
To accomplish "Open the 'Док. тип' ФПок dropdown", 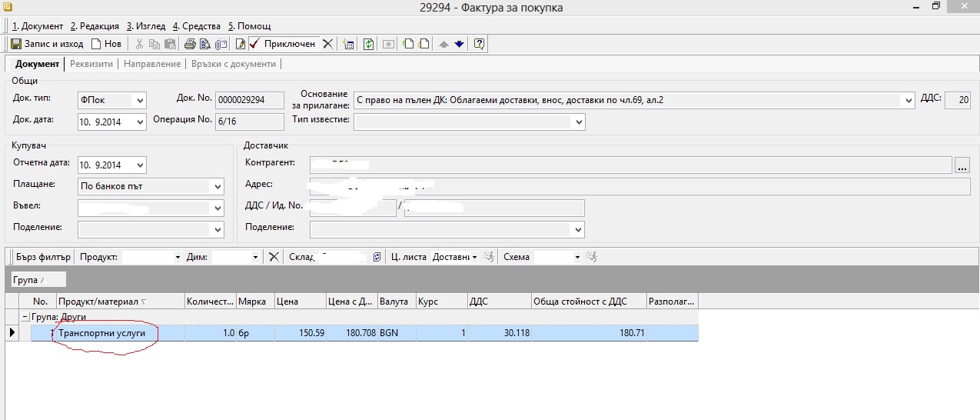I will pyautogui.click(x=139, y=100).
